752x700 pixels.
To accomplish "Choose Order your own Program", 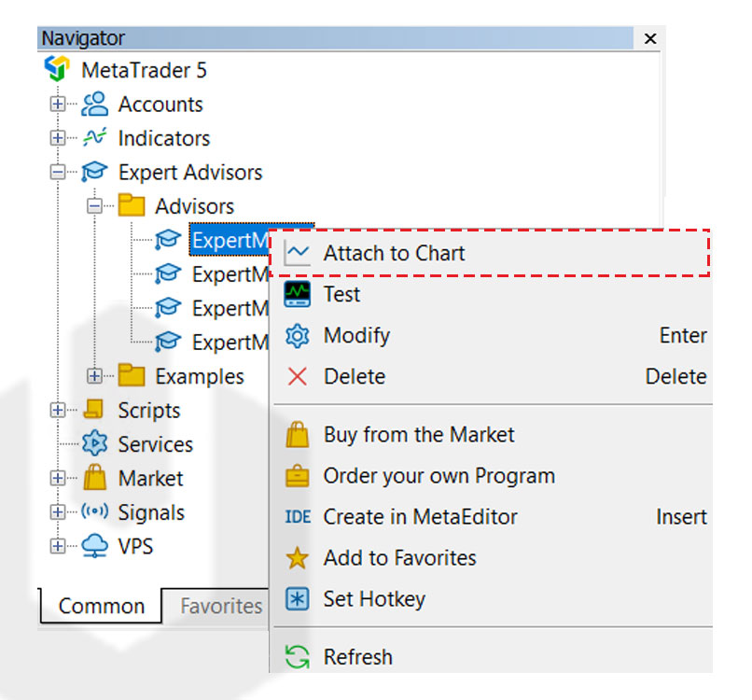I will point(439,476).
